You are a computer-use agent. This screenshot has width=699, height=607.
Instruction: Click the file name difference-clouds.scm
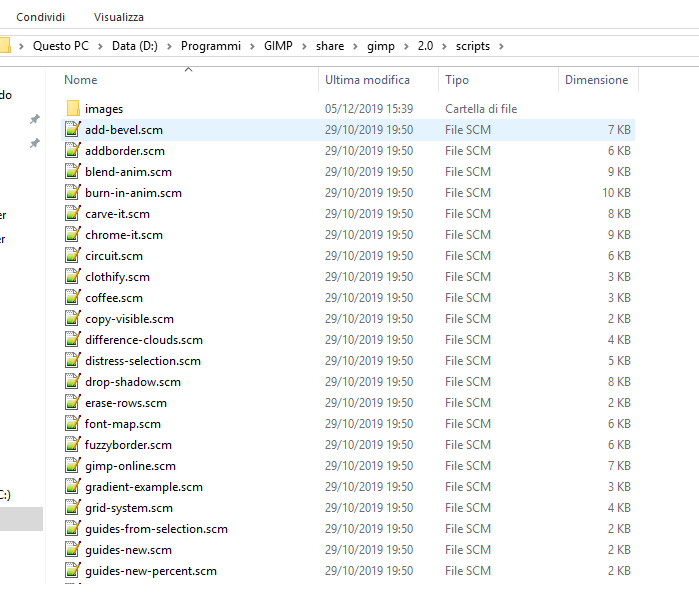(144, 340)
